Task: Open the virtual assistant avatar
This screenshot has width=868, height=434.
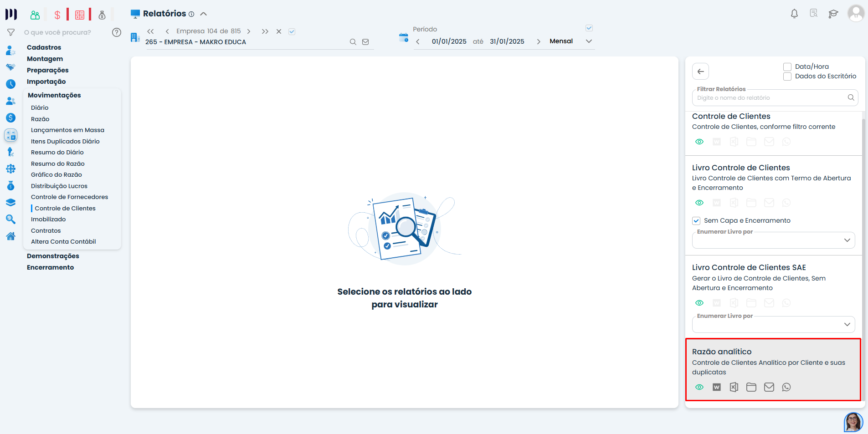Action: pyautogui.click(x=853, y=422)
